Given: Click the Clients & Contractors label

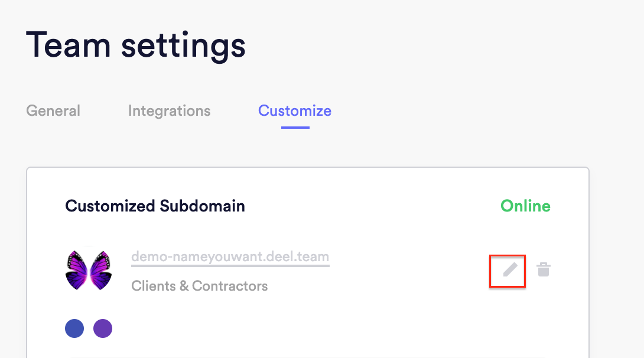Looking at the screenshot, I should tap(199, 286).
